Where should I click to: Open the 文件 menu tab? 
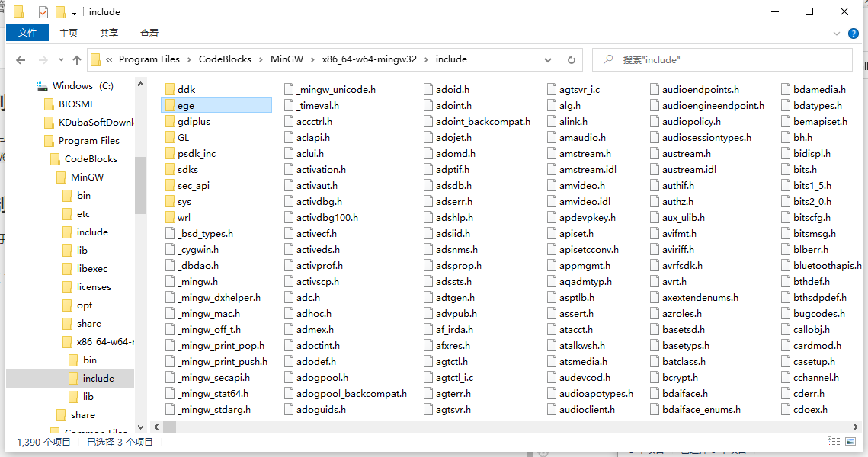click(27, 33)
